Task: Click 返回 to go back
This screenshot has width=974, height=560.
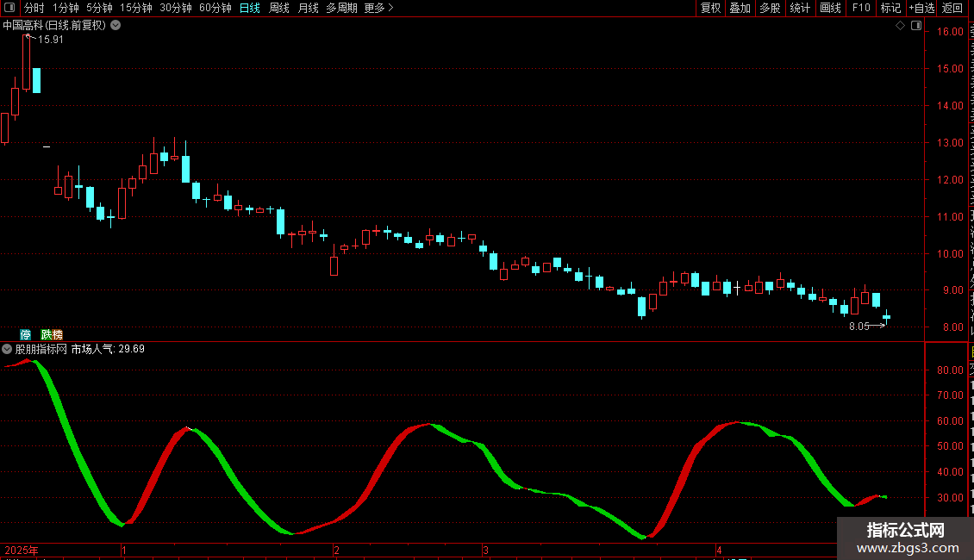Action: tap(952, 8)
